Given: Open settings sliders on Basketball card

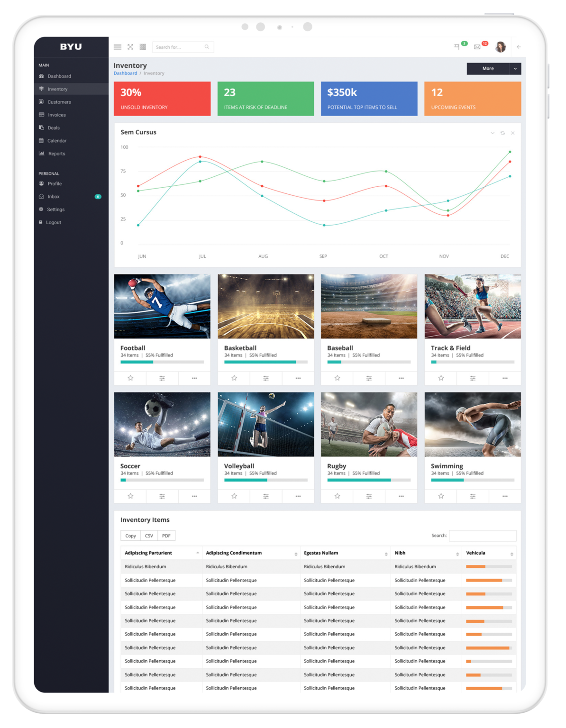Looking at the screenshot, I should click(x=266, y=378).
